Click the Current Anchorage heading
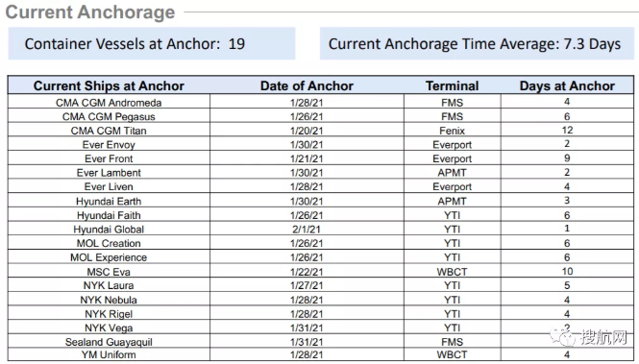This screenshot has width=639, height=364. pyautogui.click(x=90, y=12)
